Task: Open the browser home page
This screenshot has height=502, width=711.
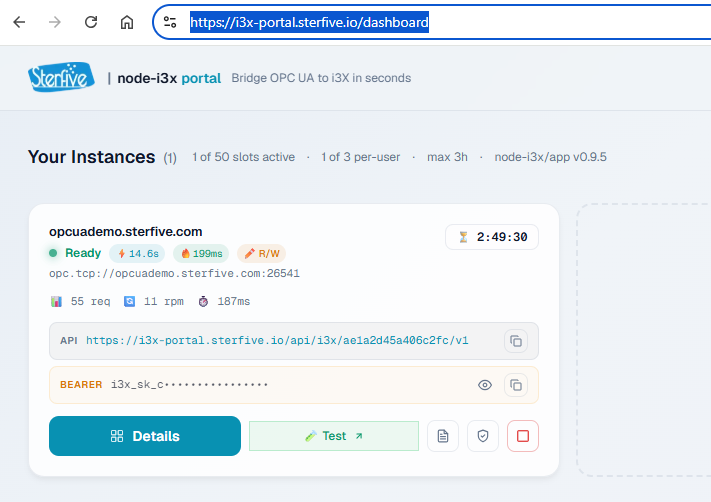Action: pos(127,22)
